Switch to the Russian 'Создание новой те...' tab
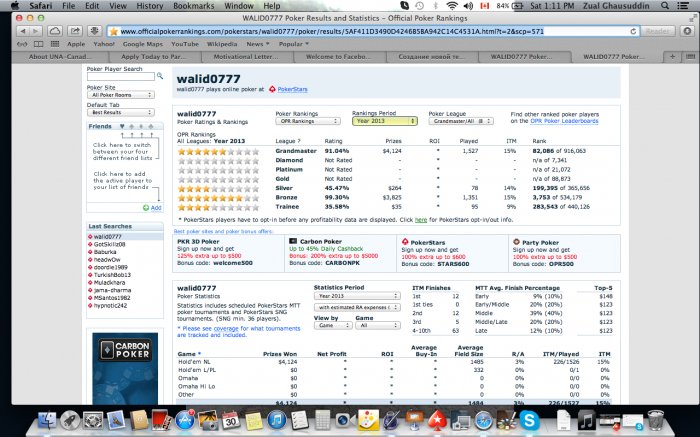The width and height of the screenshot is (700, 437). 430,57
